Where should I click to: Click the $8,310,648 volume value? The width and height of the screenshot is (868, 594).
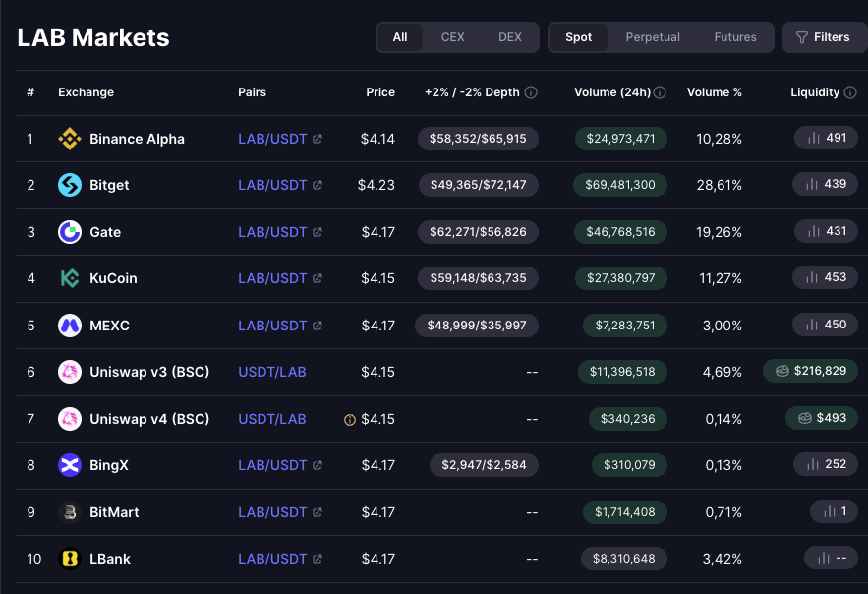624,559
